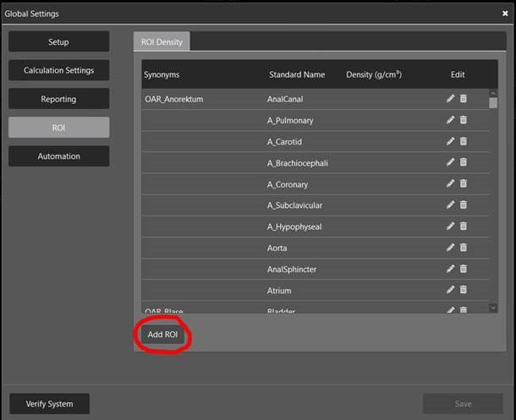Delete the AnalSphincter ROI entry

pyautogui.click(x=464, y=269)
